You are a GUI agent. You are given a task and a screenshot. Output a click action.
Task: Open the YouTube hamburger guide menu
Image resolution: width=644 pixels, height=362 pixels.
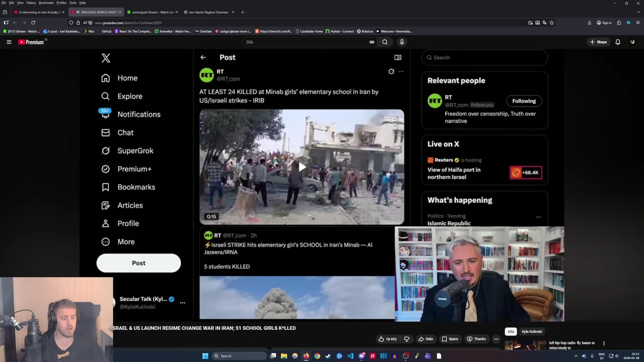click(x=9, y=42)
